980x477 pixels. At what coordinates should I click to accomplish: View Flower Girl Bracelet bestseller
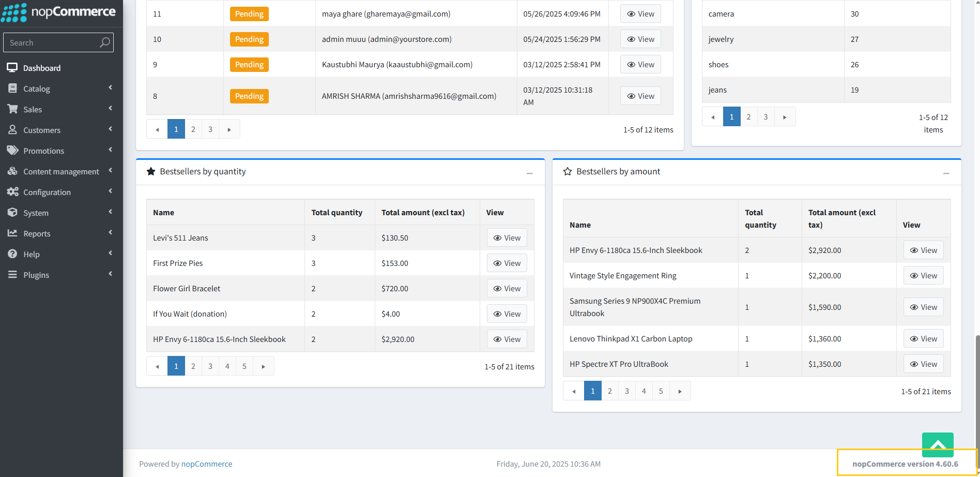pyautogui.click(x=507, y=289)
